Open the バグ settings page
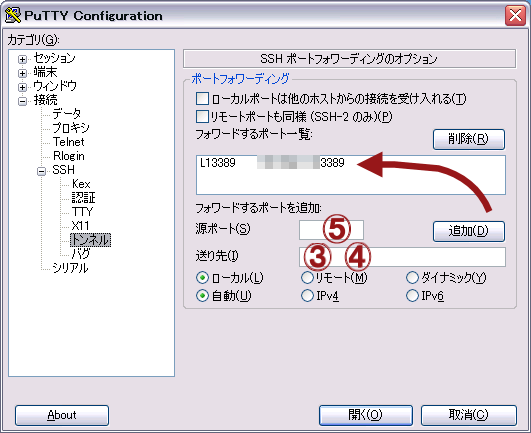The width and height of the screenshot is (531, 433). [x=81, y=254]
